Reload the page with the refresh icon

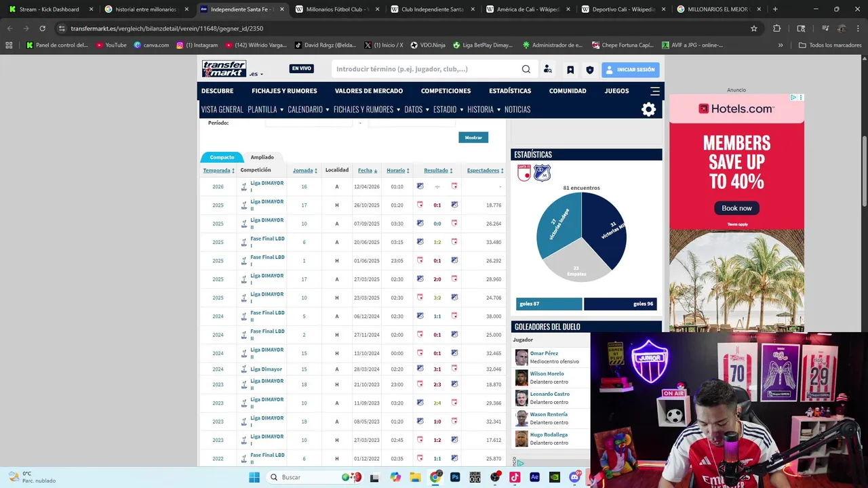pyautogui.click(x=42, y=28)
